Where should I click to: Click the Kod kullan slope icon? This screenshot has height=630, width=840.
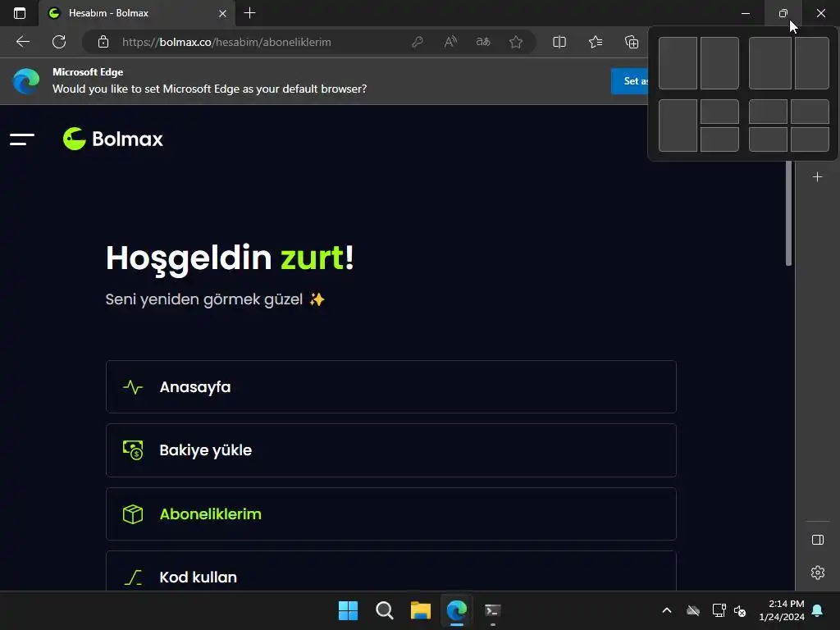click(x=133, y=577)
